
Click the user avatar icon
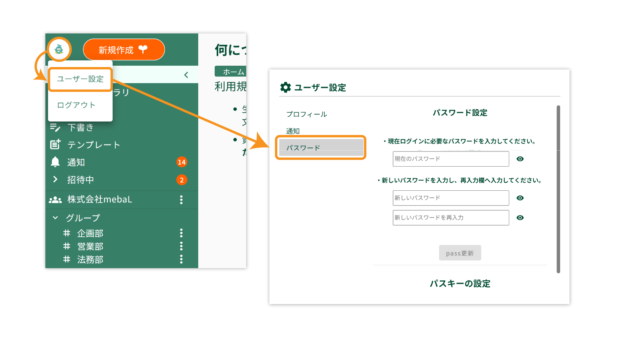(59, 50)
